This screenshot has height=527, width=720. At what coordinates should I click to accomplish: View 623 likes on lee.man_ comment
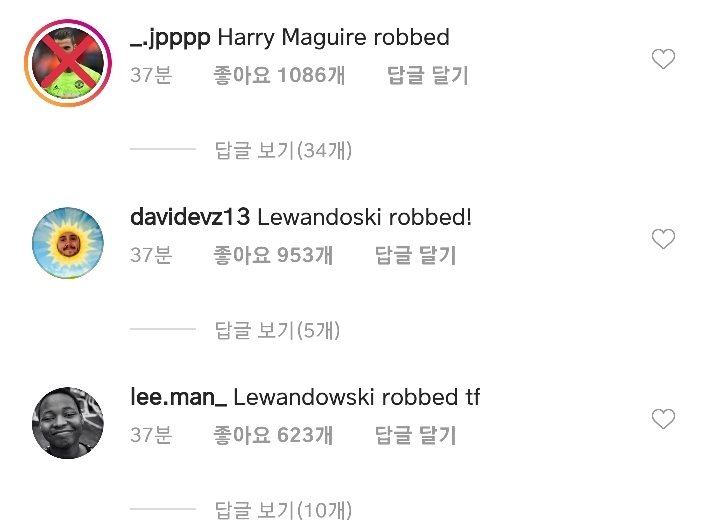[273, 435]
